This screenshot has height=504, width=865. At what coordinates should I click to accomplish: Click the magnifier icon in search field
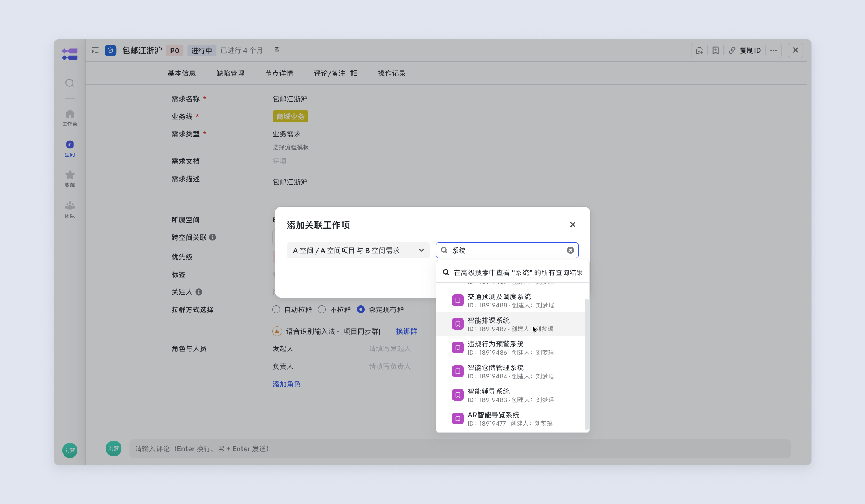444,250
